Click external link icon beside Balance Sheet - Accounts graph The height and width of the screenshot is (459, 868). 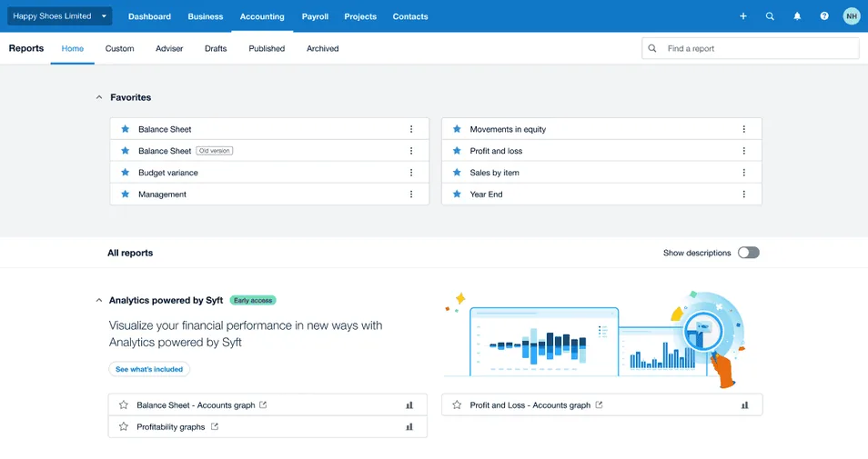[x=263, y=404]
